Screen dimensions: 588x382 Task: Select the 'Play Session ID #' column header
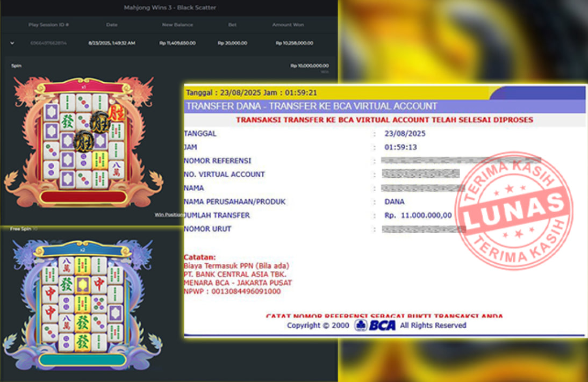[48, 25]
